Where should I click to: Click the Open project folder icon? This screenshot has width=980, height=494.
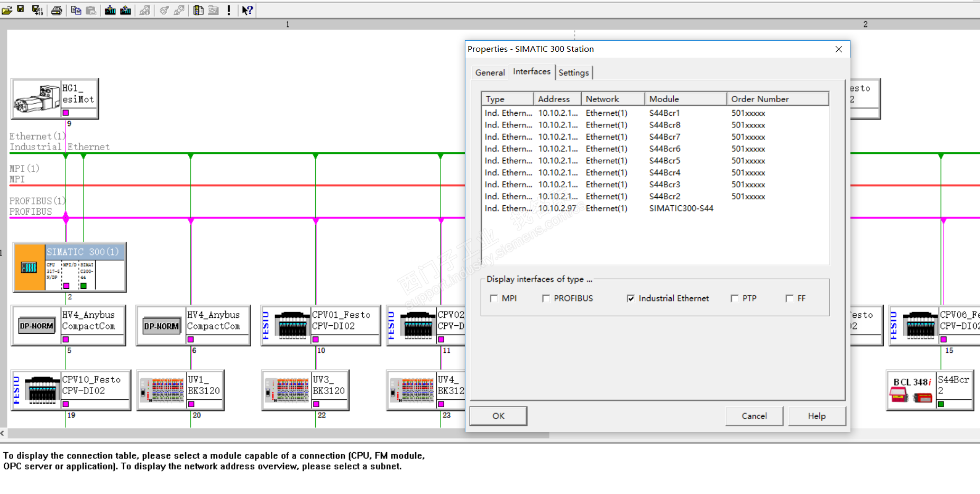tap(7, 10)
